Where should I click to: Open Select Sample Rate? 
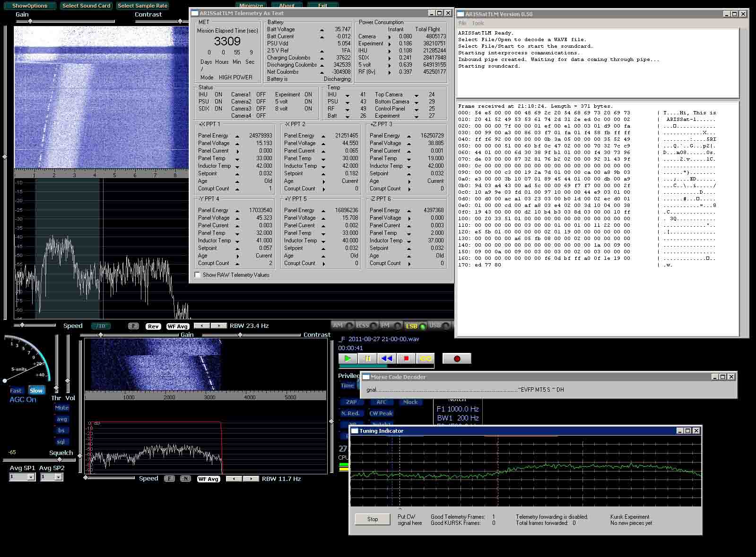[142, 6]
